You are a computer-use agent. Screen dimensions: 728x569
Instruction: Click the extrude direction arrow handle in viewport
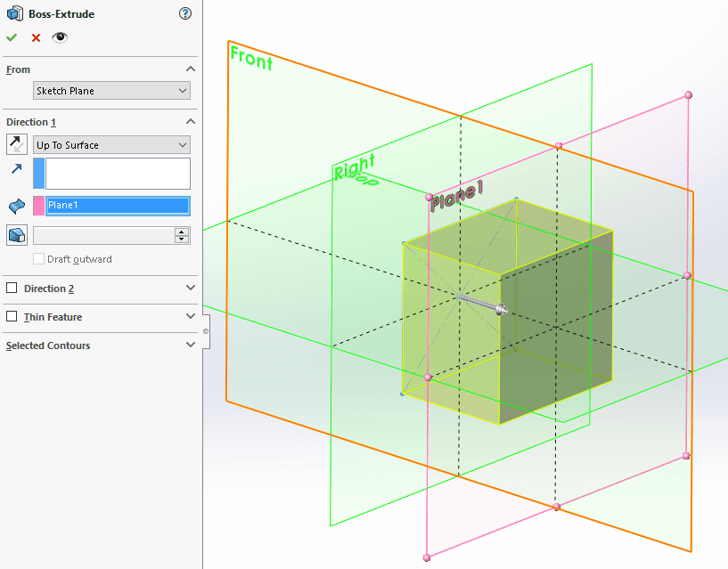point(500,310)
